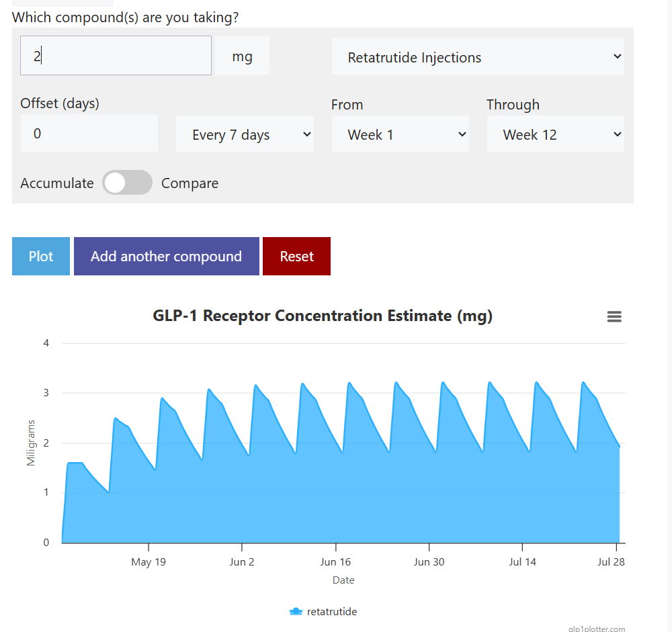Toggle retatrutide series legend icon

296,611
